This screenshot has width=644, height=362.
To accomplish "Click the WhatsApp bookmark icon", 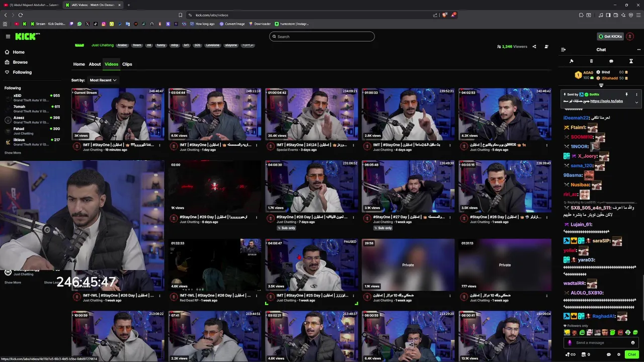I will [79, 24].
